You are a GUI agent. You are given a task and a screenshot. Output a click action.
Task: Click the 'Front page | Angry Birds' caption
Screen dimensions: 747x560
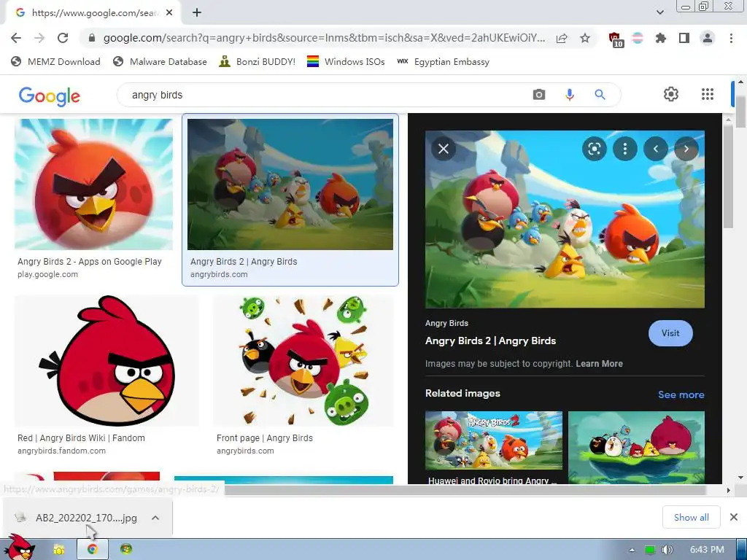pos(265,438)
